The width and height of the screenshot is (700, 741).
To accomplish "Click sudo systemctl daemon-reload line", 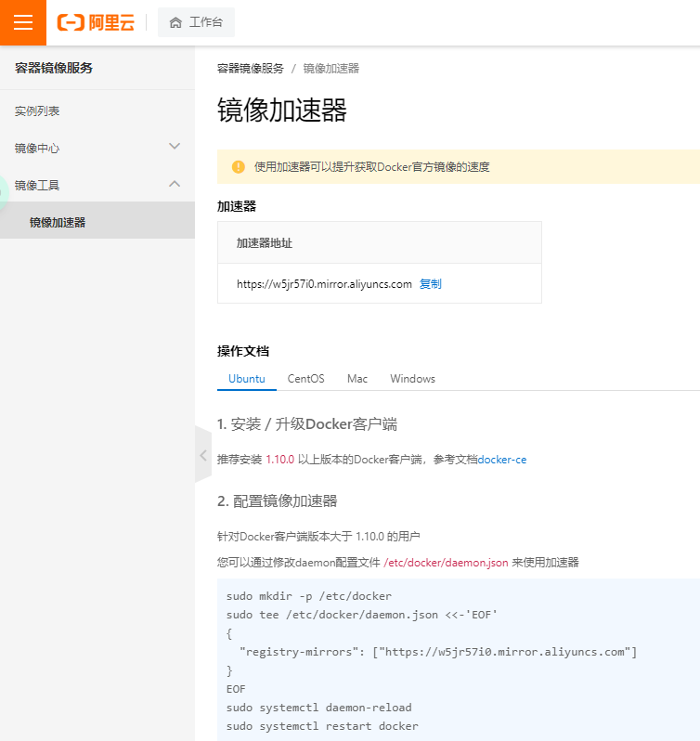I will point(318,708).
